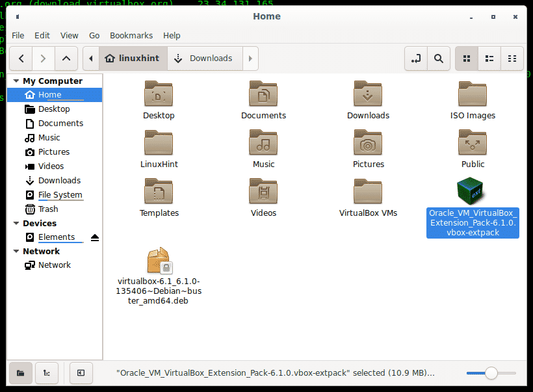Viewport: 533px width, 392px height.
Task: Open the Go menu
Action: pyautogui.click(x=94, y=35)
